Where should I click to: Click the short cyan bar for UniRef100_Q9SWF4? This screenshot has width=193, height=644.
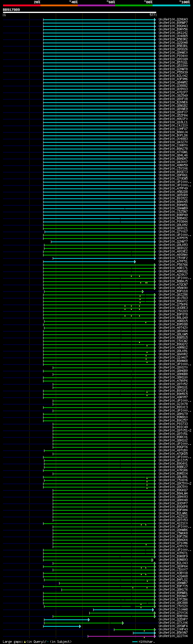tap(62, 626)
